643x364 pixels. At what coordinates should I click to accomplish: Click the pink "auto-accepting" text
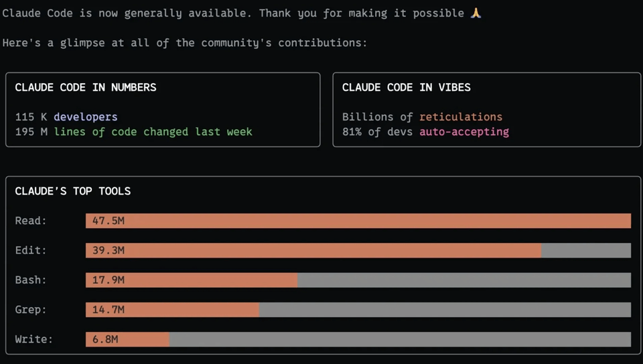coord(463,132)
